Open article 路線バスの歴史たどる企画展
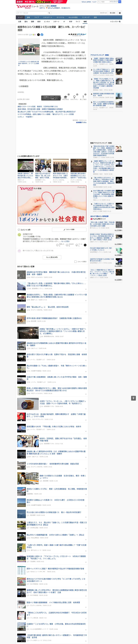This screenshot has height=644, width=138. tap(63, 477)
